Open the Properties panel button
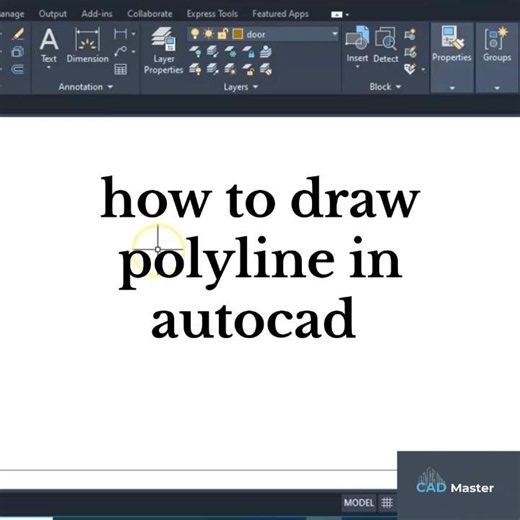This screenshot has width=520, height=520. pyautogui.click(x=452, y=44)
